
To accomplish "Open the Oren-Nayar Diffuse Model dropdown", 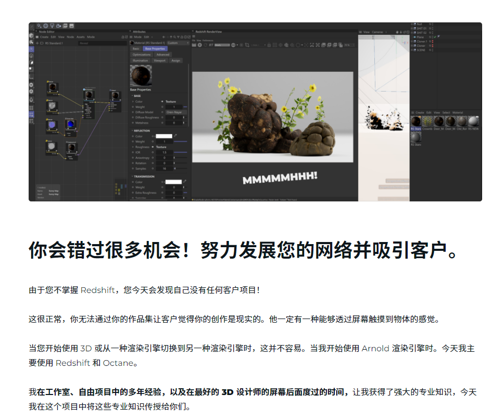I will pyautogui.click(x=176, y=112).
